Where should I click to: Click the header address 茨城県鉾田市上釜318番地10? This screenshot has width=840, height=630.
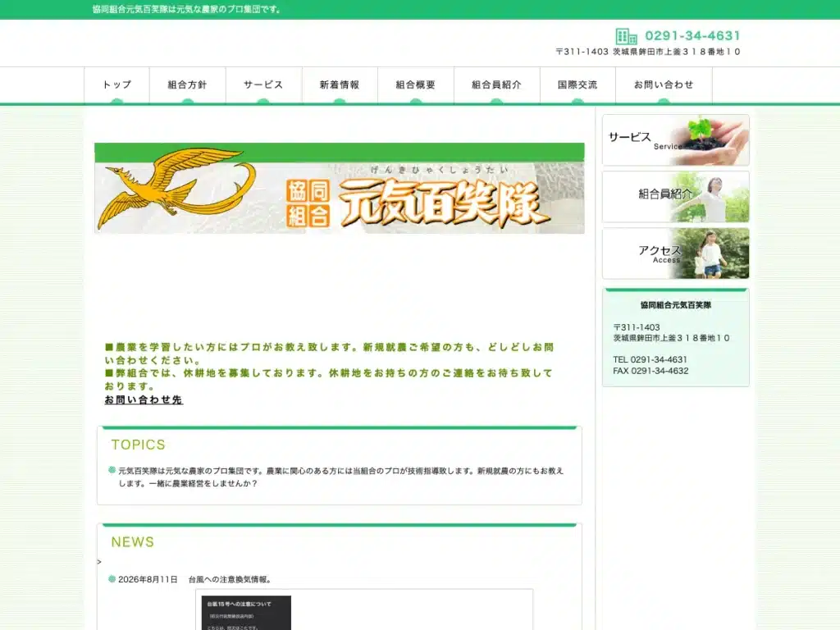677,52
